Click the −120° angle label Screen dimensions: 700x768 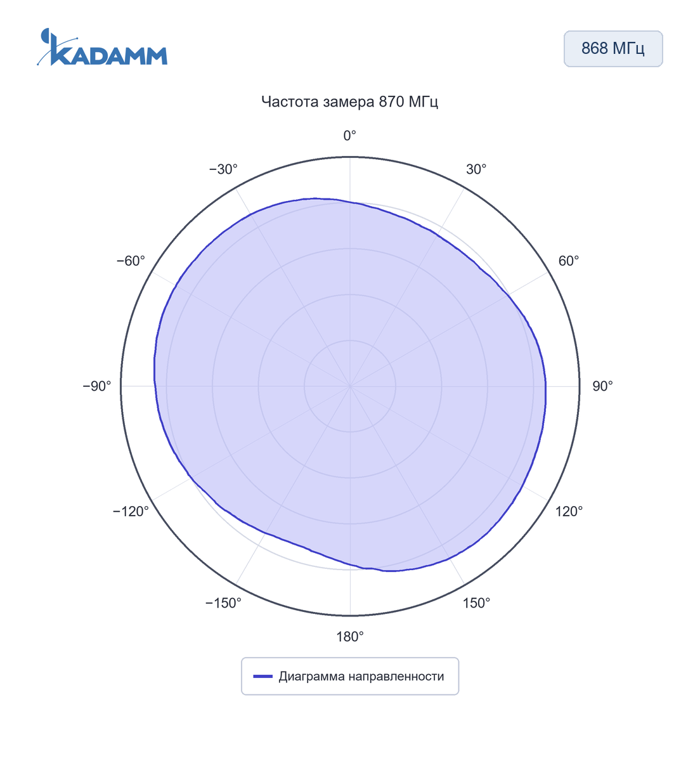(x=131, y=512)
